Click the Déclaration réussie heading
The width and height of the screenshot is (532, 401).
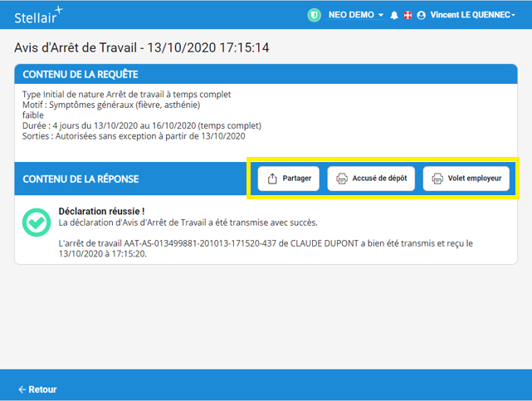click(x=101, y=211)
